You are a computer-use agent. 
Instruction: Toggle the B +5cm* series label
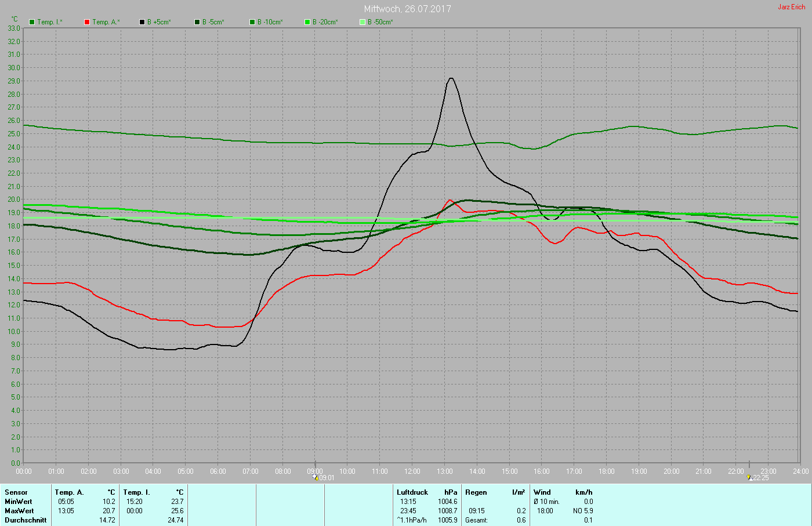(159, 22)
